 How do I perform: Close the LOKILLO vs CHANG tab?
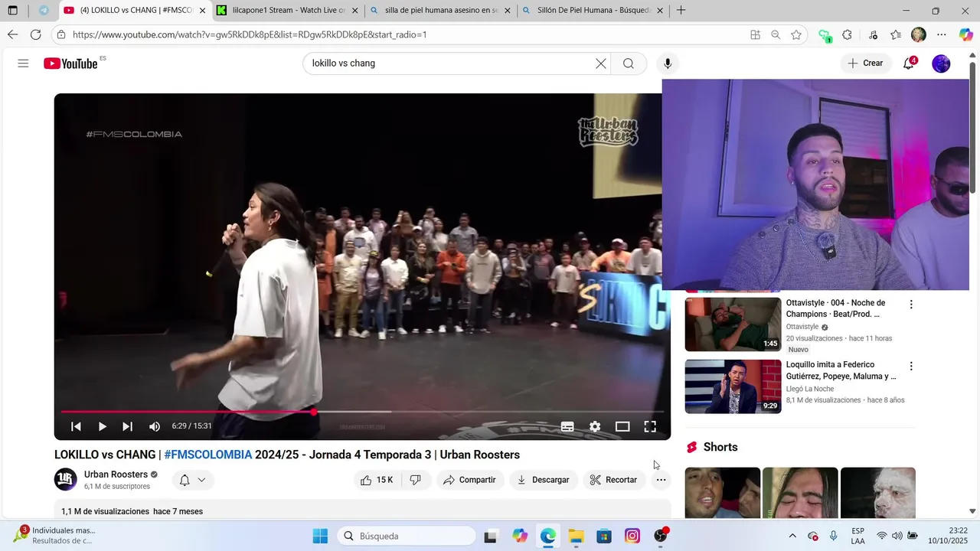(x=202, y=11)
